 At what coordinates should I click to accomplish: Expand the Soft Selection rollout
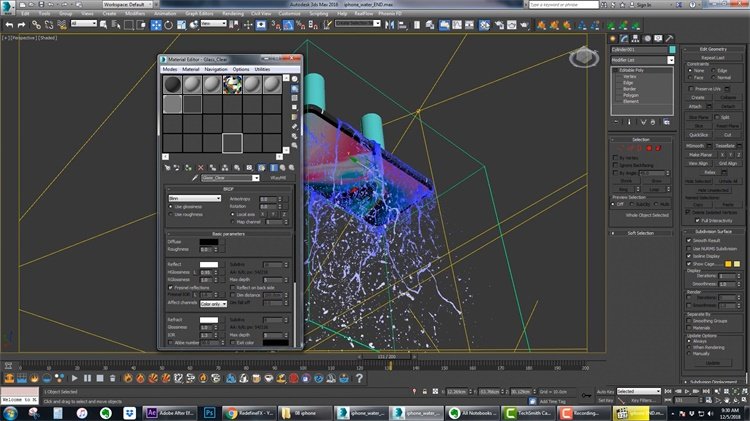tap(640, 233)
